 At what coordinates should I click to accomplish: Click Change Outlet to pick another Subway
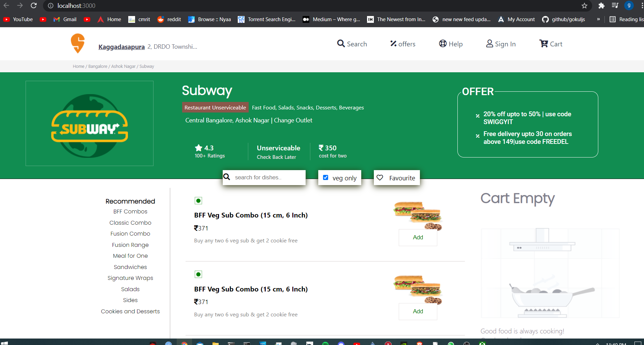[x=293, y=120]
